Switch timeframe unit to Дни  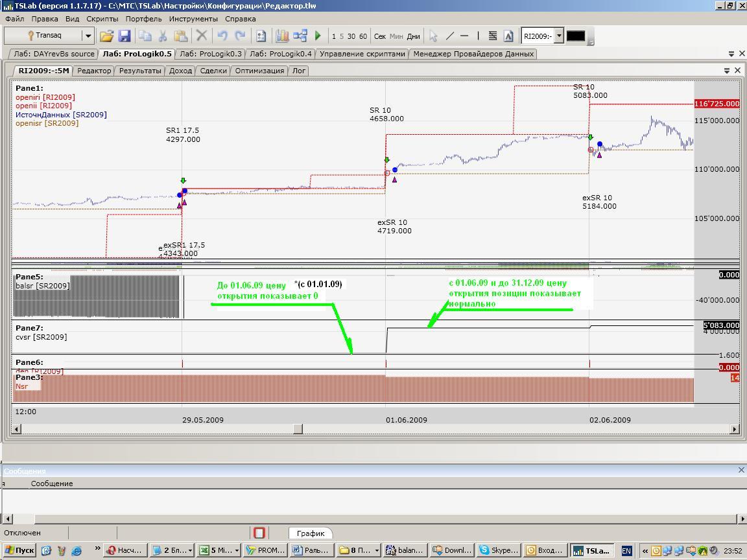413,36
